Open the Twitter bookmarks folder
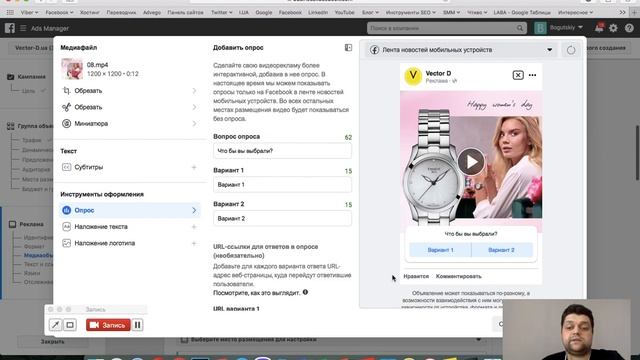 (x=222, y=13)
